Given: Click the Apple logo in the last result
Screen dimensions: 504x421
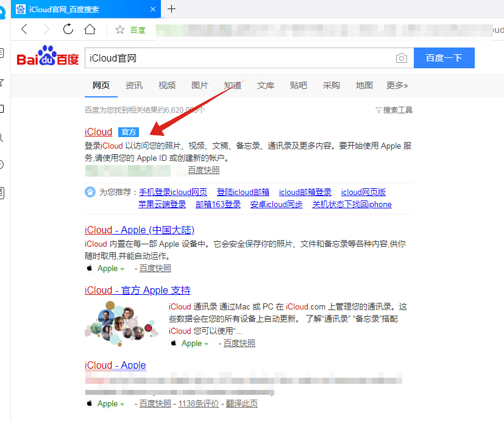Looking at the screenshot, I should 90,403.
